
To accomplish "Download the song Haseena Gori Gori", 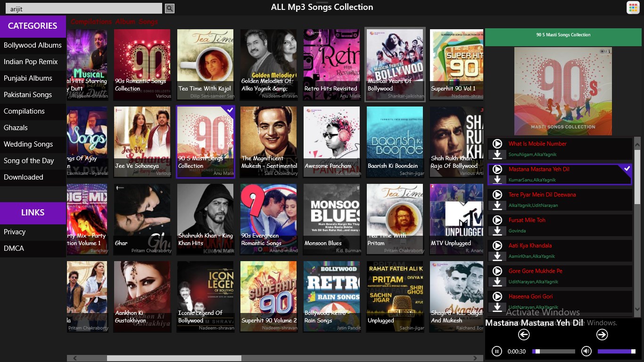I will [x=497, y=307].
